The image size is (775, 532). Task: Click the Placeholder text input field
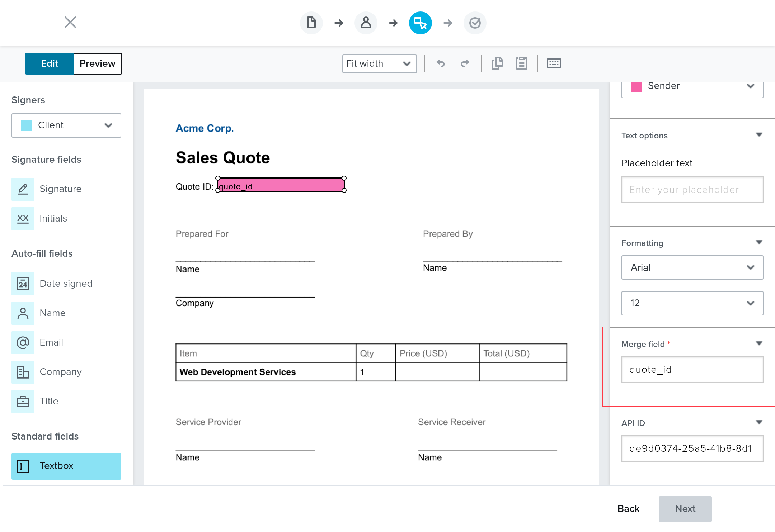[692, 190]
